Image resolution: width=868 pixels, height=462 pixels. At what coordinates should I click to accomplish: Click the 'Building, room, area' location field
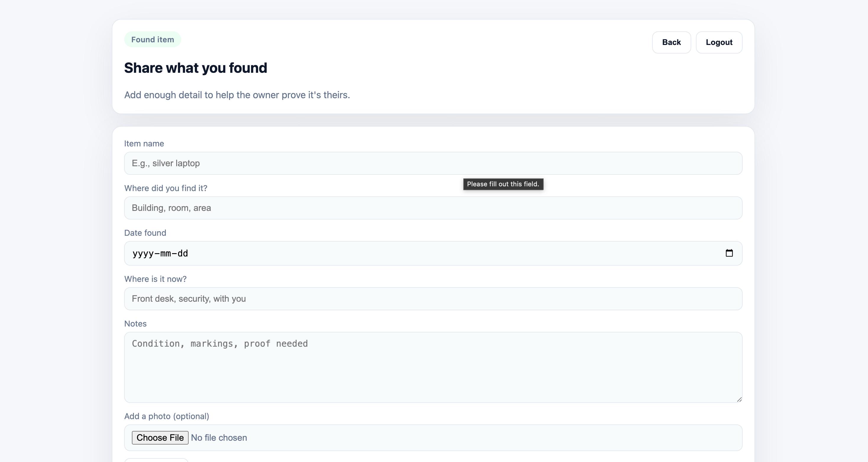[433, 208]
